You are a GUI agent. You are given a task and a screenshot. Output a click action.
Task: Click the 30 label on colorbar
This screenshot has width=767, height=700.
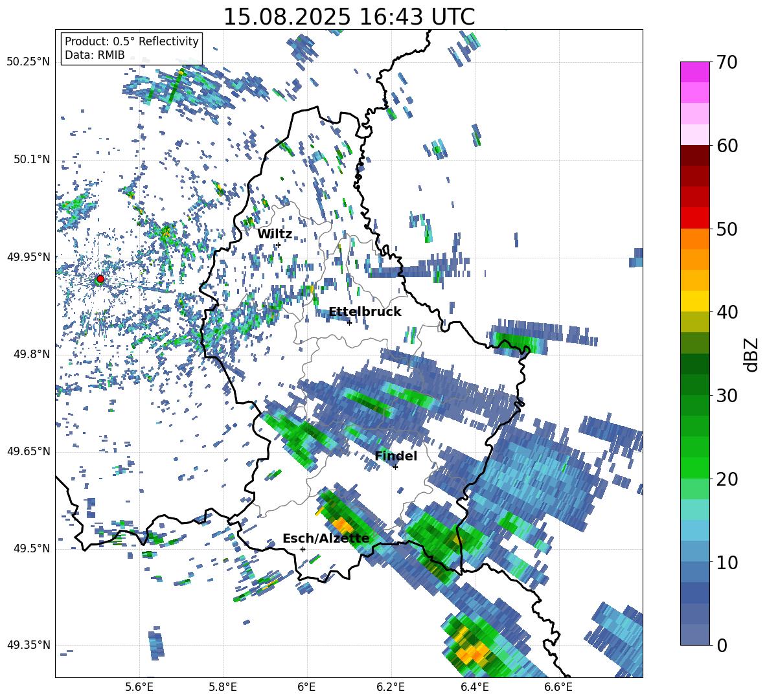click(726, 396)
